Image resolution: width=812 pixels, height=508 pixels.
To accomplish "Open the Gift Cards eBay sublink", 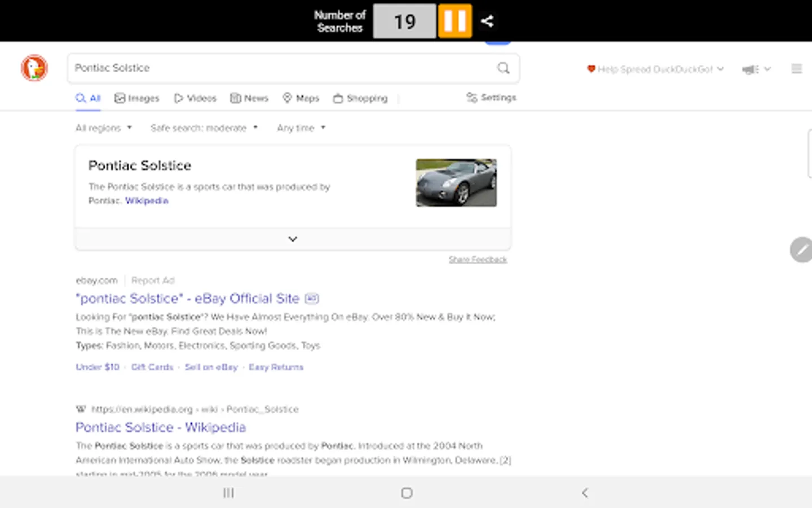I will tap(152, 367).
